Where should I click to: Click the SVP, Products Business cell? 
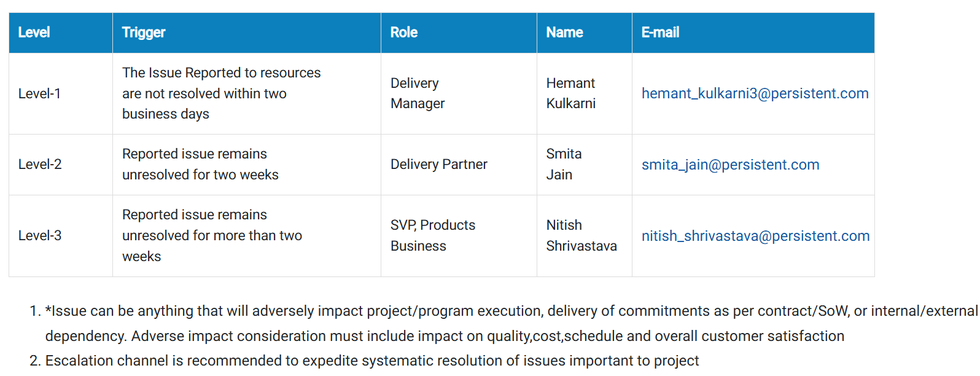pyautogui.click(x=459, y=236)
